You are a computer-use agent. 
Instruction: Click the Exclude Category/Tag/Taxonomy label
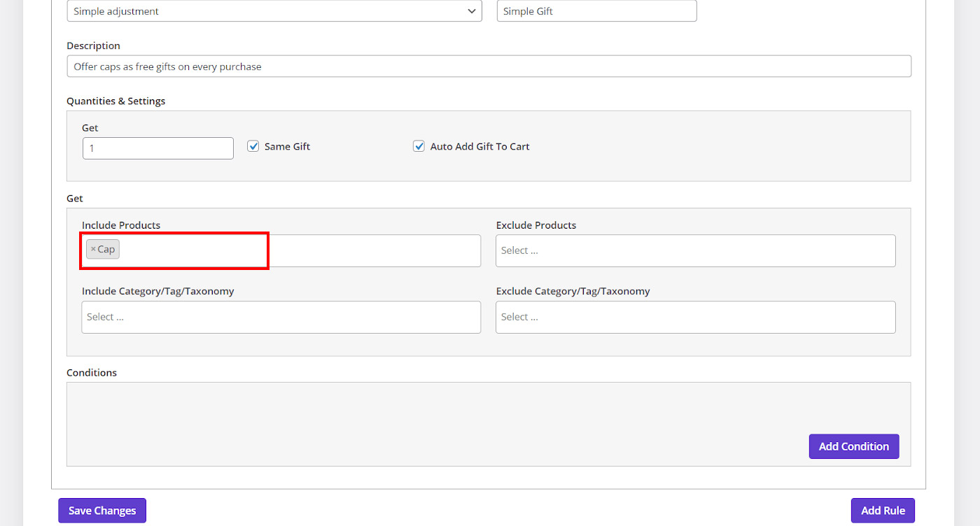[573, 291]
